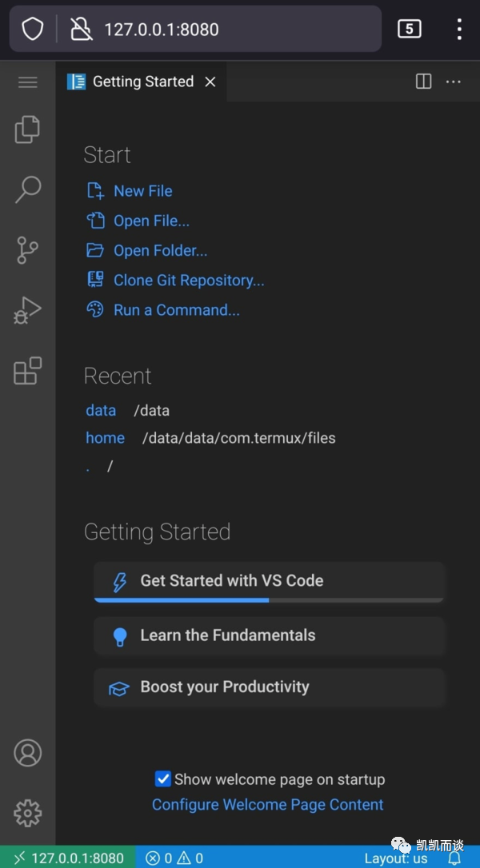Open the recent home folder
The height and width of the screenshot is (868, 480).
point(106,439)
